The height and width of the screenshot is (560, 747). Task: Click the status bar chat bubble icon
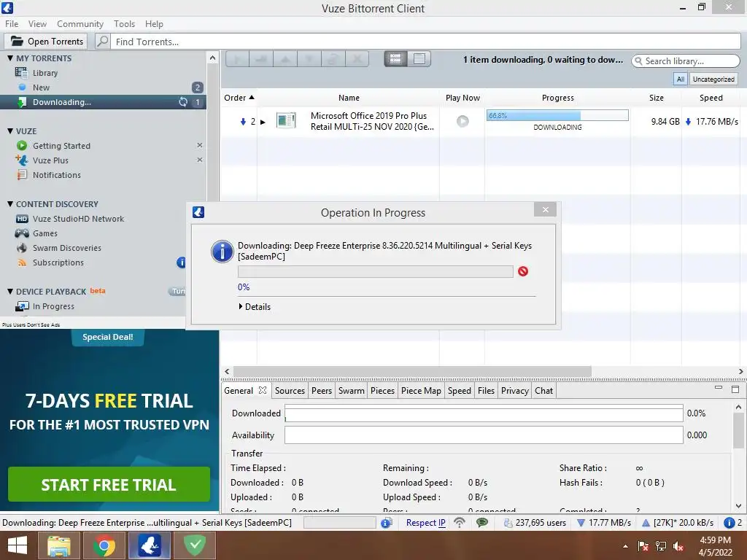coord(482,522)
